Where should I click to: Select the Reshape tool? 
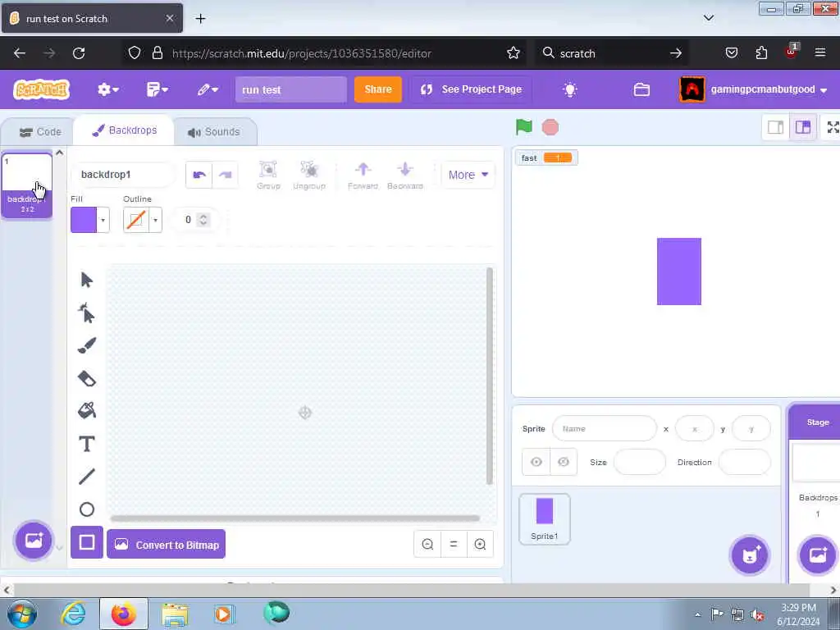coord(87,313)
